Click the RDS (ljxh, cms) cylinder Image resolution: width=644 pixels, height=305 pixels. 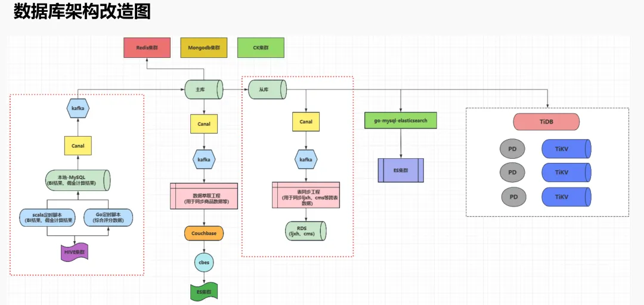coord(305,231)
